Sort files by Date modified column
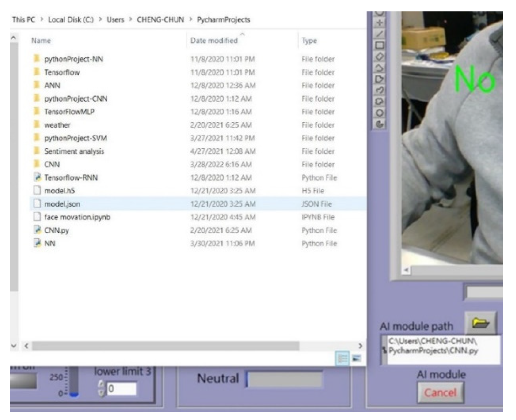The width and height of the screenshot is (516, 420). (214, 41)
